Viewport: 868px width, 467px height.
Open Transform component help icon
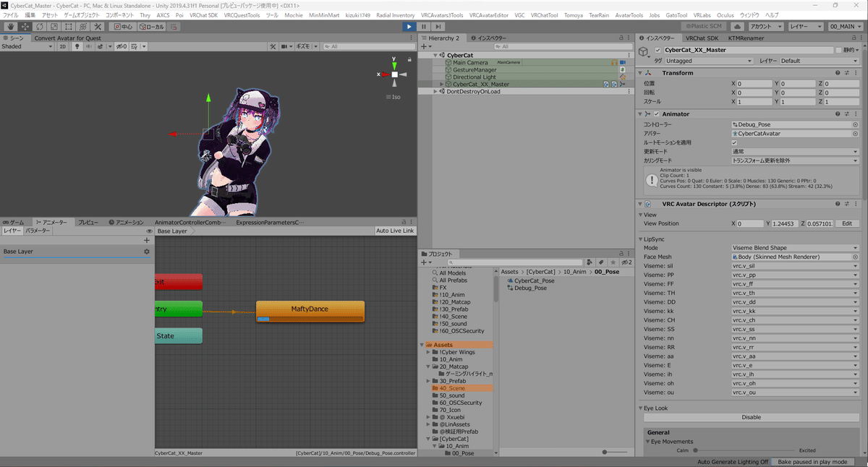click(x=838, y=73)
